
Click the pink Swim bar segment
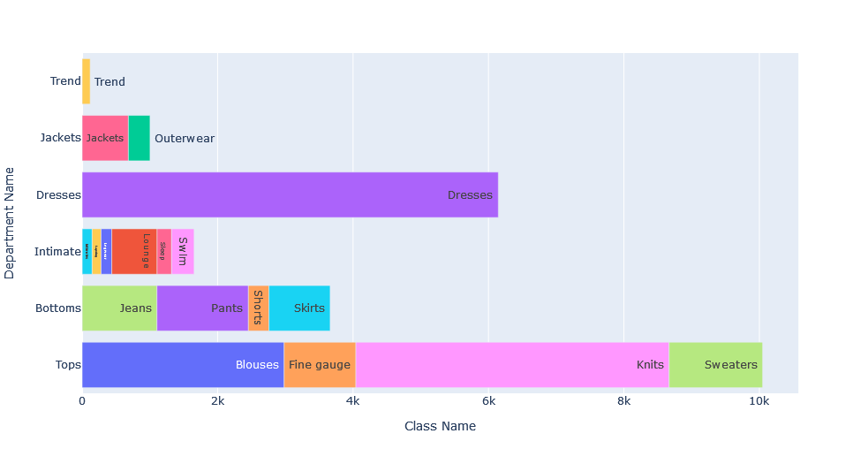(x=182, y=252)
